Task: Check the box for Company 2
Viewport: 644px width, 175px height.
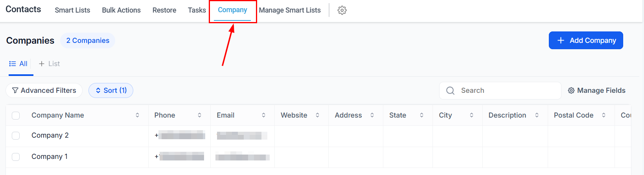Action: (x=16, y=136)
